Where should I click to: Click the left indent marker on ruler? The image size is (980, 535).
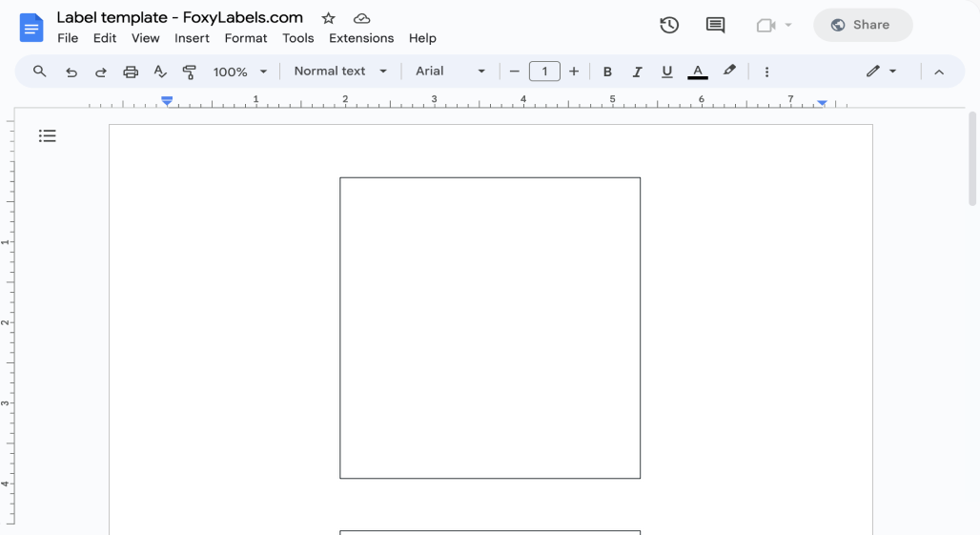[x=166, y=101]
